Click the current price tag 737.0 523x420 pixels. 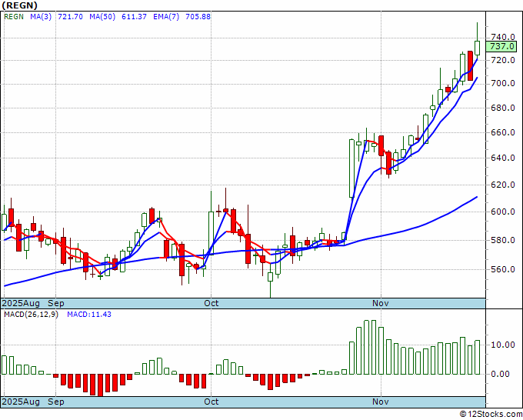pos(501,46)
